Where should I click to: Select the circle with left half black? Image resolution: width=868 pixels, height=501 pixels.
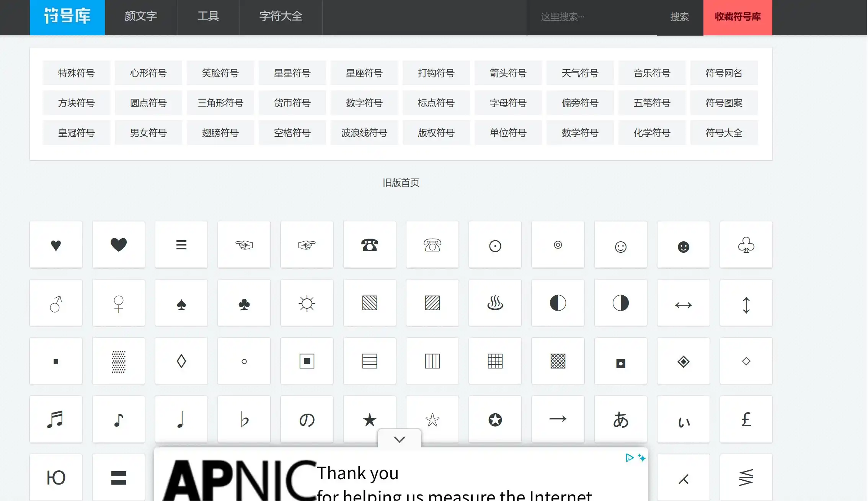(x=558, y=303)
